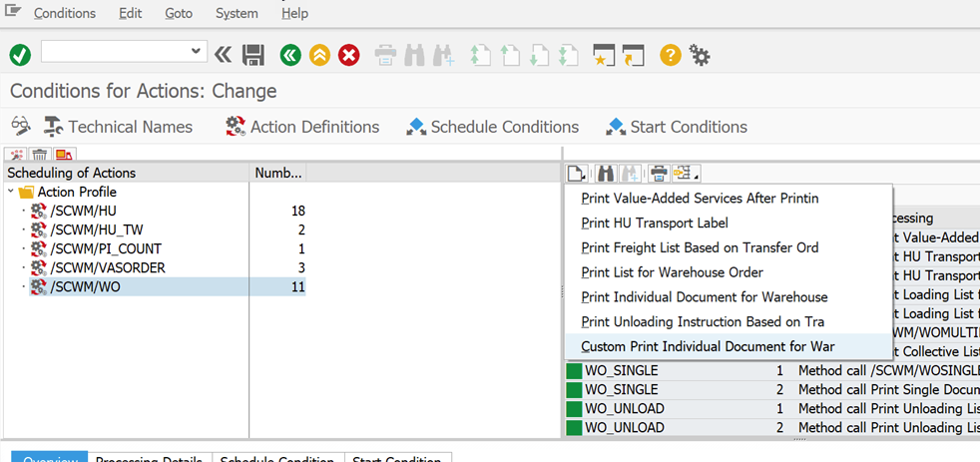Open the System menu
Image resolution: width=980 pixels, height=462 pixels.
pos(237,13)
